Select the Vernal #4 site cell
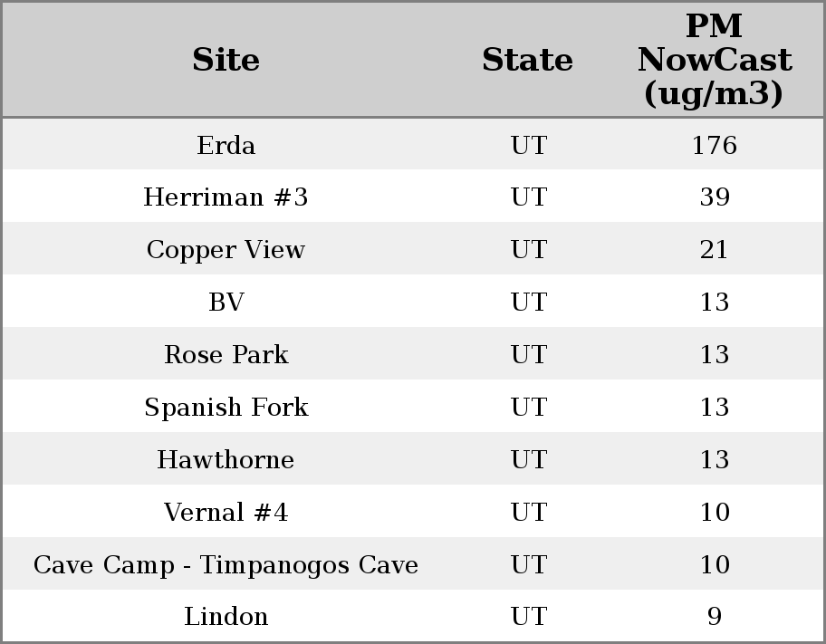The height and width of the screenshot is (644, 826). (226, 513)
